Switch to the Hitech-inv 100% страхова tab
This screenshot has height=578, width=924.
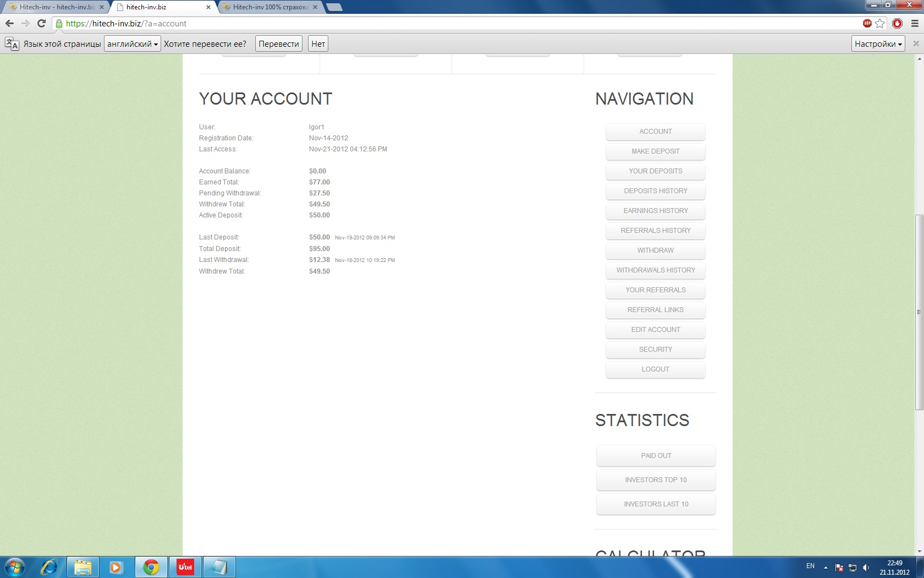(x=269, y=7)
